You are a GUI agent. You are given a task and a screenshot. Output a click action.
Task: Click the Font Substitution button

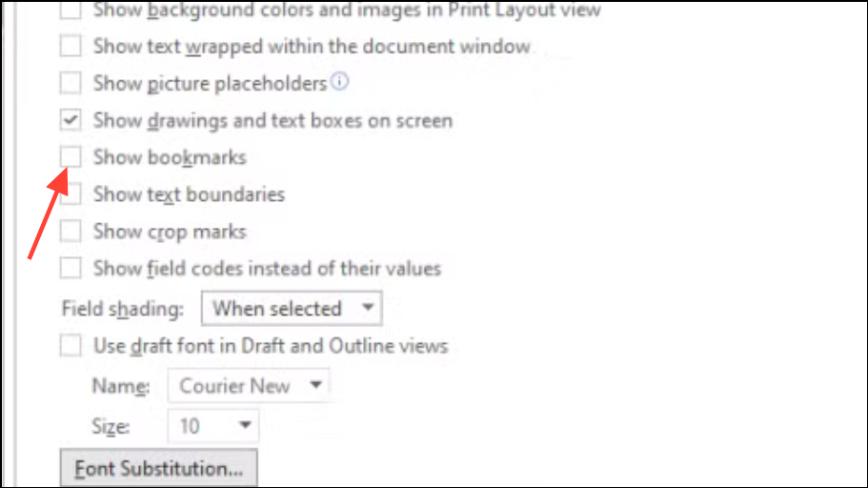pos(159,469)
